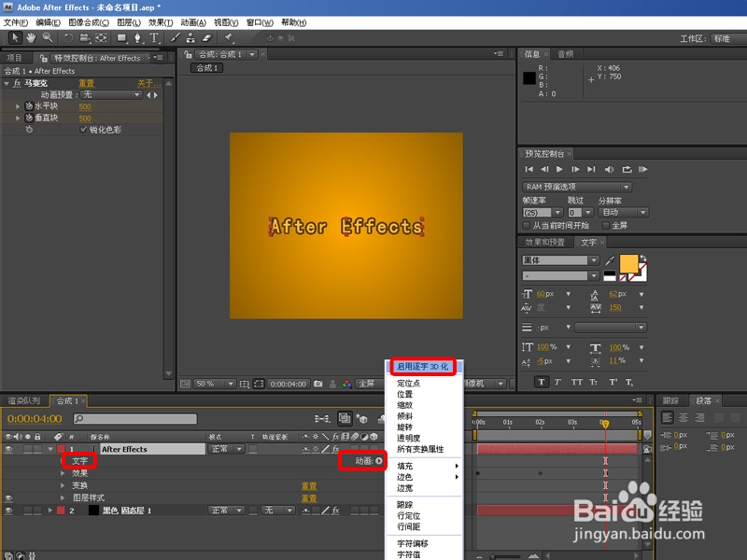Select the Rotation tool

[68, 38]
